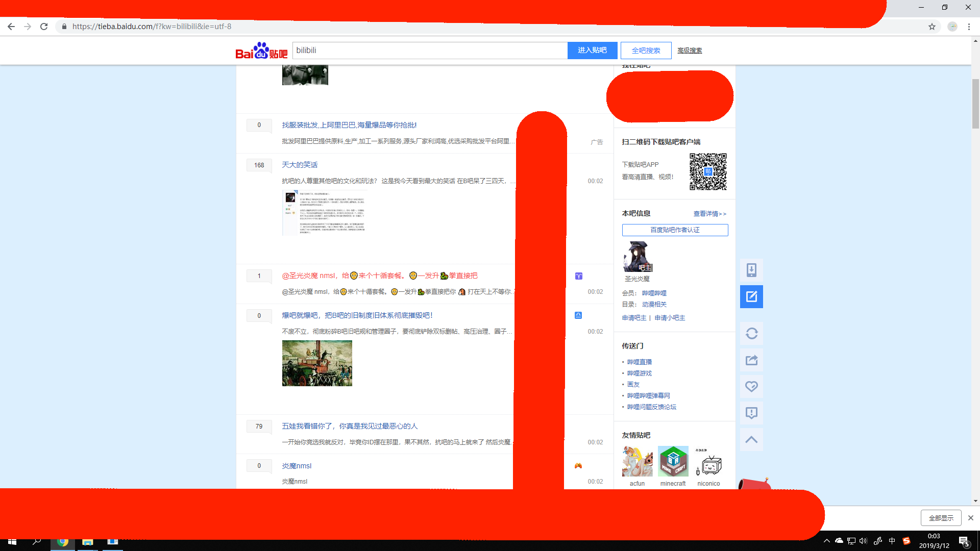
Task: Open the thread titled 天大的笑话
Action: pos(300,165)
